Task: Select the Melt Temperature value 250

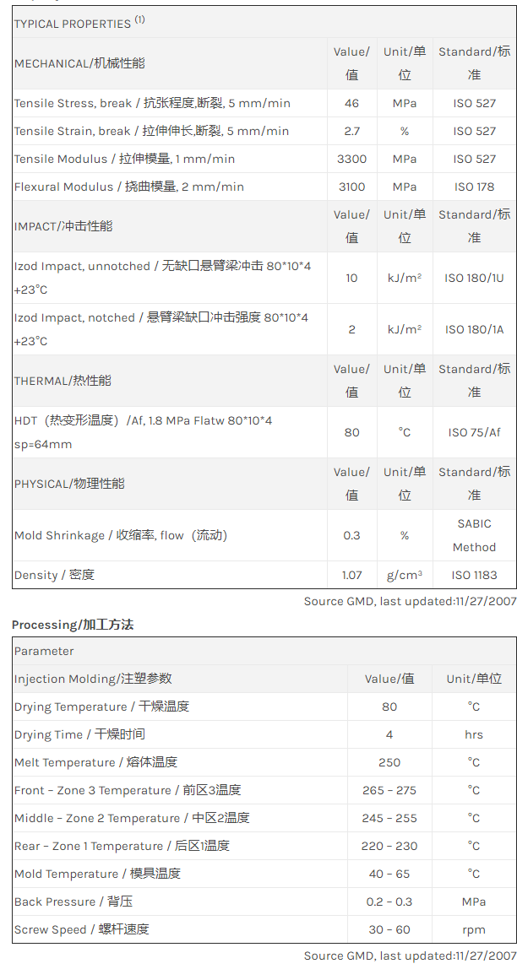Action: point(389,763)
